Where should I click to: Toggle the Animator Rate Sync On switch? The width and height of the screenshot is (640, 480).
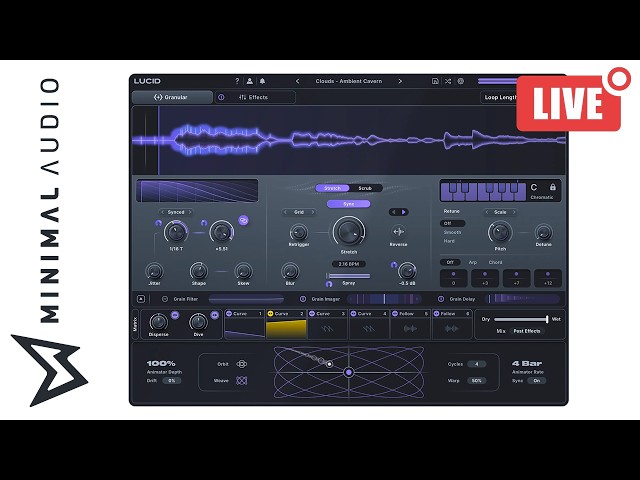pos(537,380)
